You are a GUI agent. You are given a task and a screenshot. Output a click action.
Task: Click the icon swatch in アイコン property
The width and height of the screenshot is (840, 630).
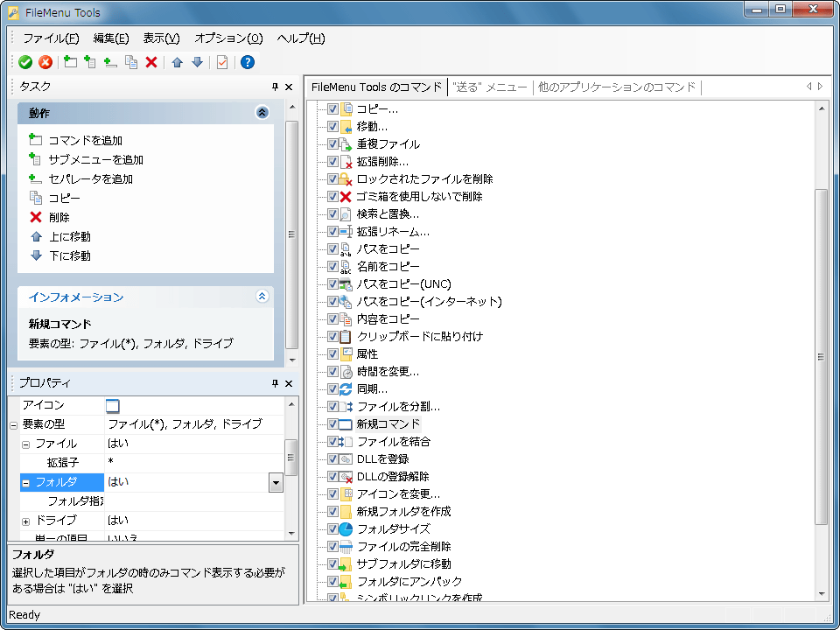(x=113, y=405)
